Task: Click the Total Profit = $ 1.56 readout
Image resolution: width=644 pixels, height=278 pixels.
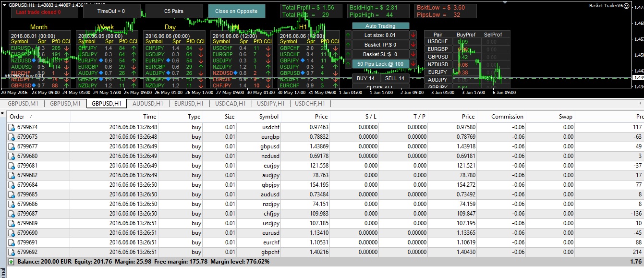Action: point(308,8)
